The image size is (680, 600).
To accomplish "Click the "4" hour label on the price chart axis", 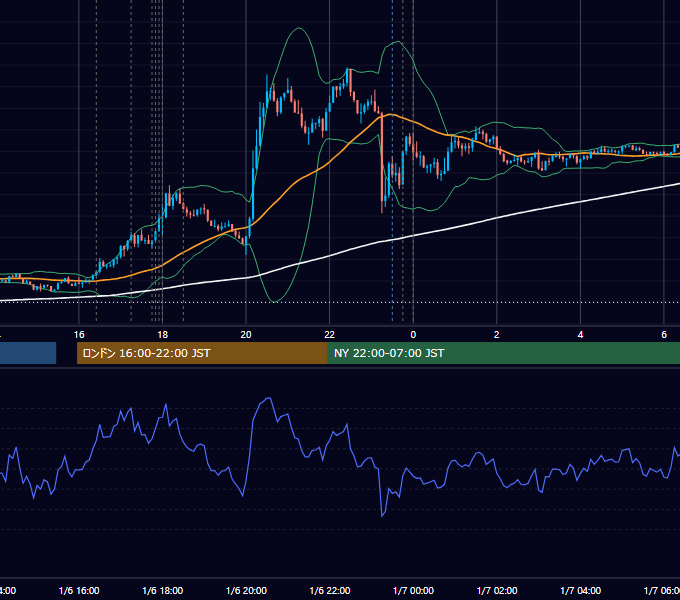I will [x=580, y=335].
